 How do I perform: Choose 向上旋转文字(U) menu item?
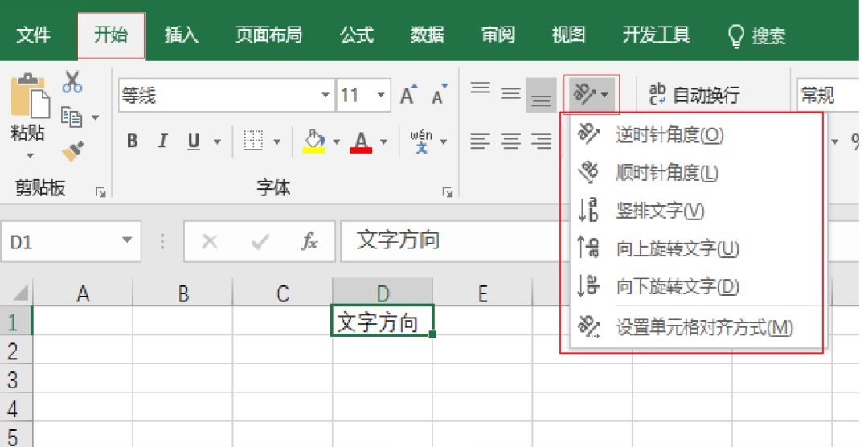point(696,248)
